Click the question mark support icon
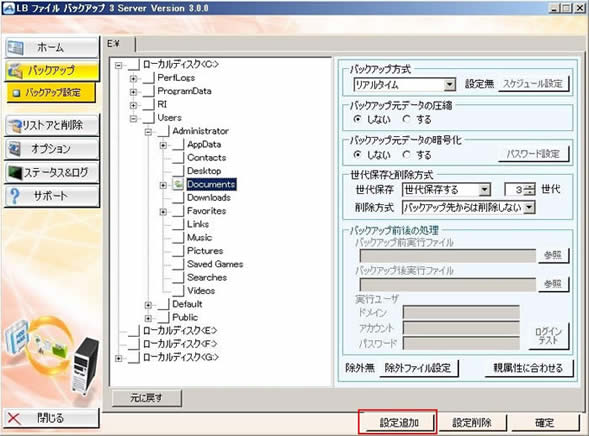This screenshot has height=436, width=589. [15, 196]
